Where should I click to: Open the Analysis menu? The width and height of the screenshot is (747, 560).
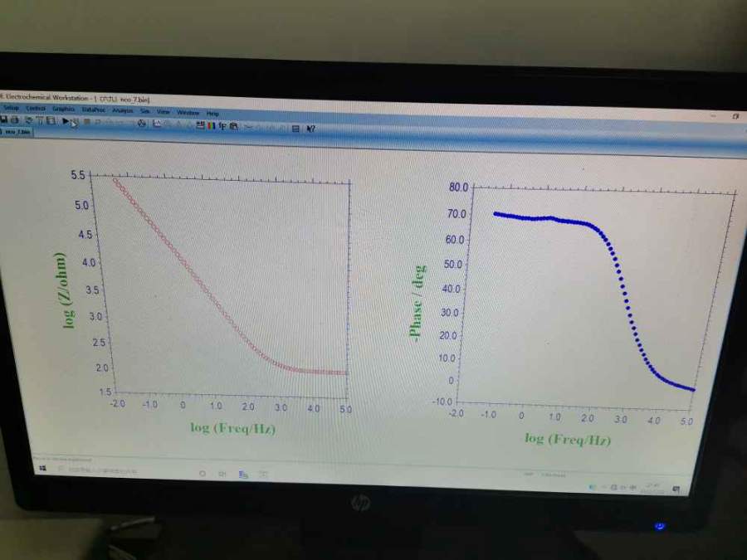123,110
